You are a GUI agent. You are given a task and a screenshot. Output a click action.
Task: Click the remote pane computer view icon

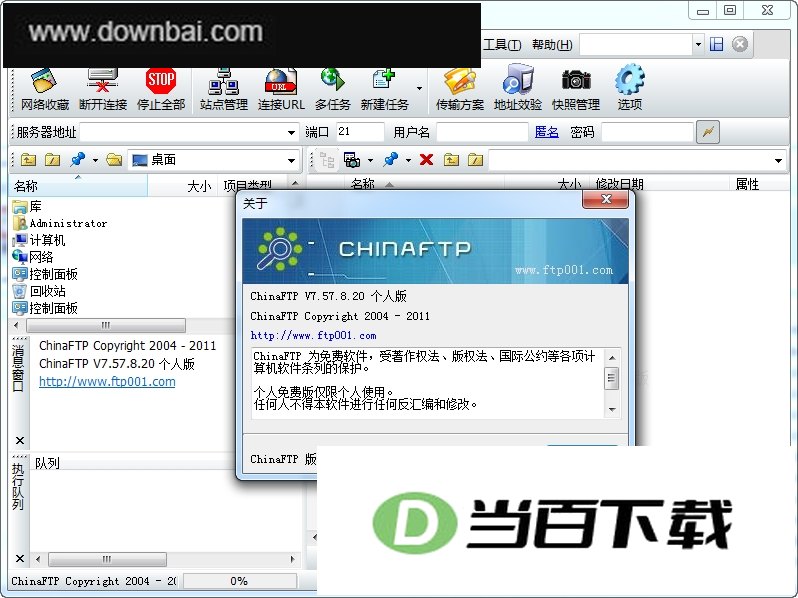coord(352,160)
